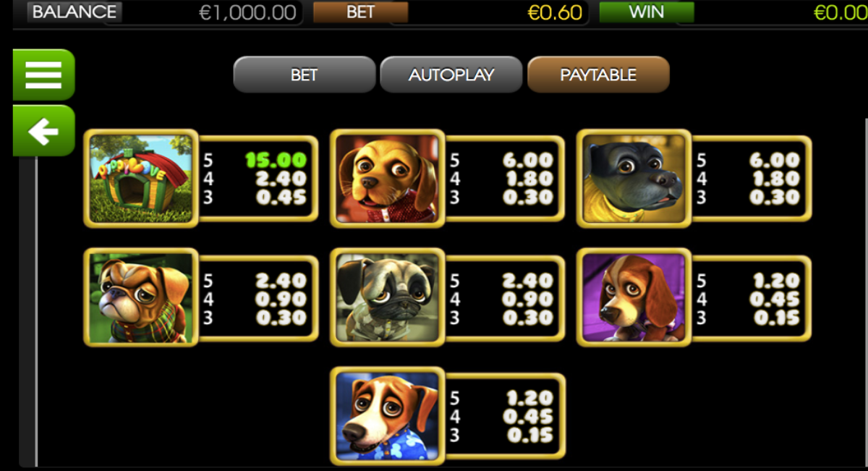
Task: Click the orange BET label in top bar
Action: [x=360, y=12]
